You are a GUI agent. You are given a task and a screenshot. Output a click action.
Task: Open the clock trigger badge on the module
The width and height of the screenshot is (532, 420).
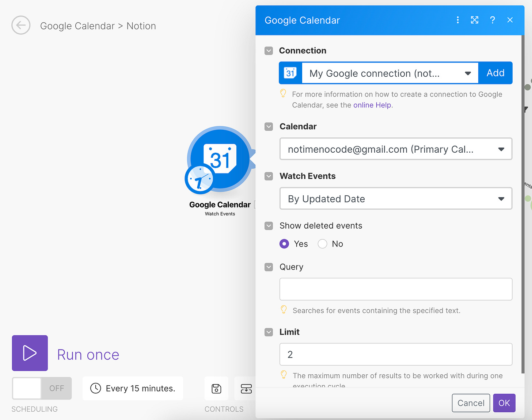pyautogui.click(x=200, y=179)
